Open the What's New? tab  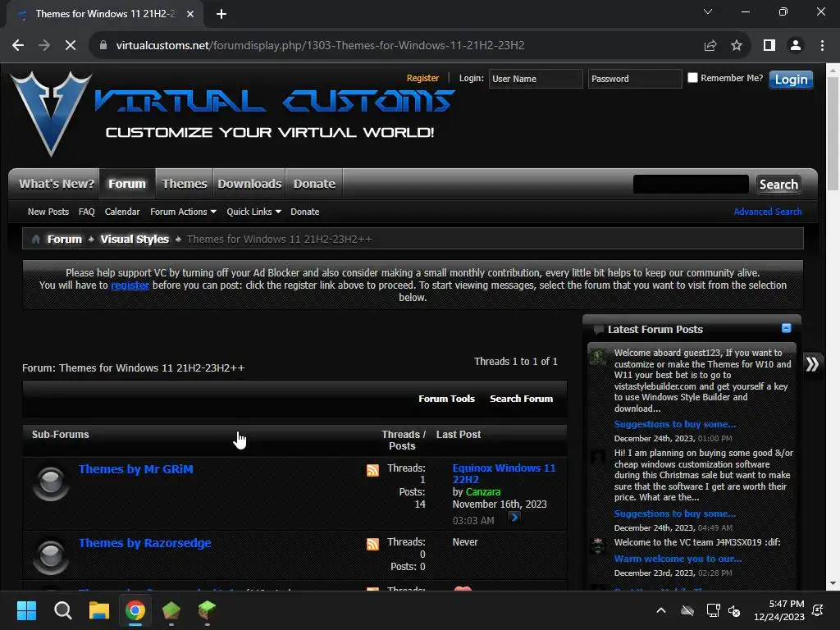[57, 184]
